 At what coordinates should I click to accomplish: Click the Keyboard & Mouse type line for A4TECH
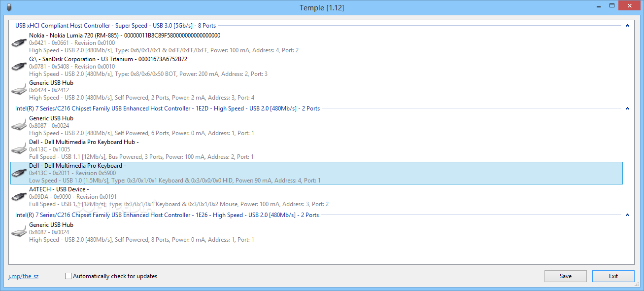point(179,204)
